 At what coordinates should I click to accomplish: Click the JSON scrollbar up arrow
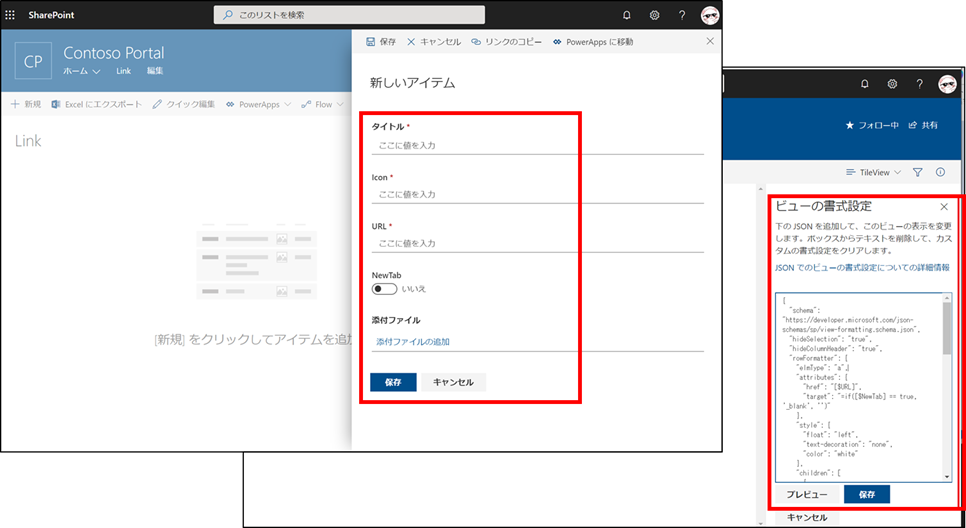click(x=948, y=298)
